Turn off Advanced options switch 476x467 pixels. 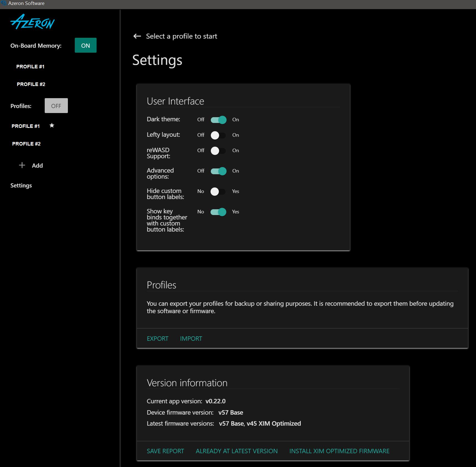[x=219, y=171]
